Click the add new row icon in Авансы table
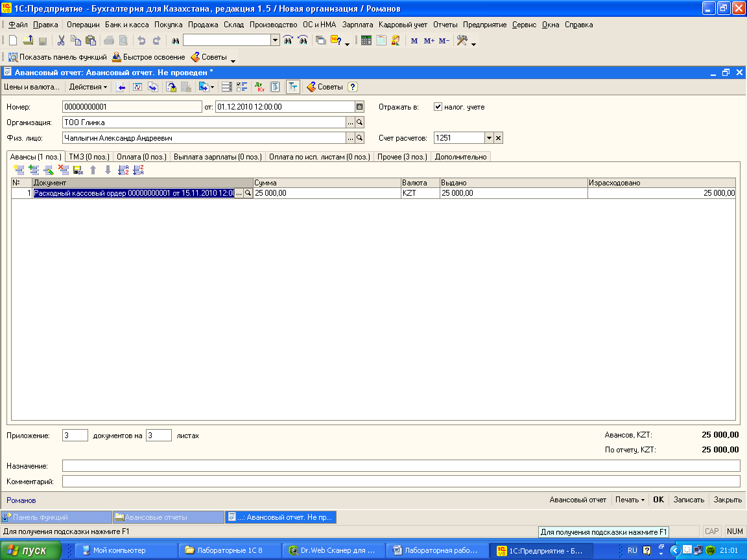 pos(19,170)
